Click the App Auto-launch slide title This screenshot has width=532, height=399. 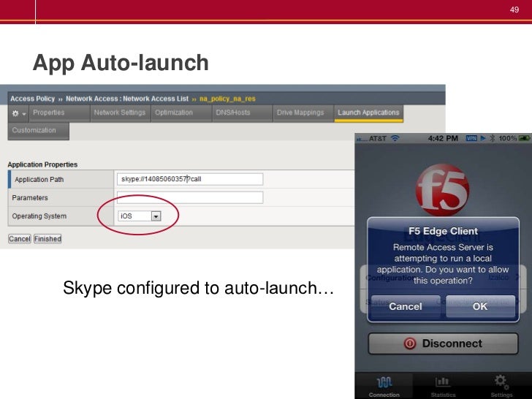121,63
